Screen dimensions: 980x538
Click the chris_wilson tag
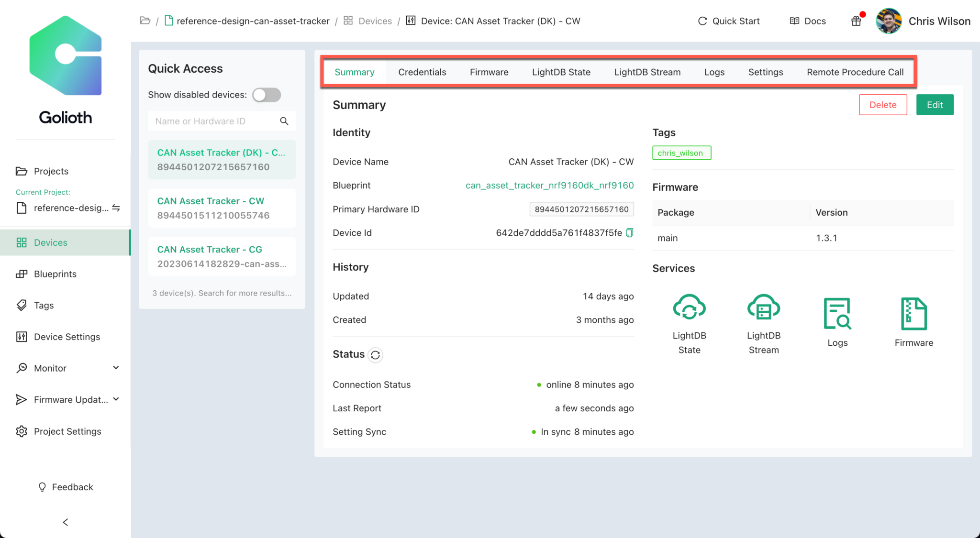681,153
